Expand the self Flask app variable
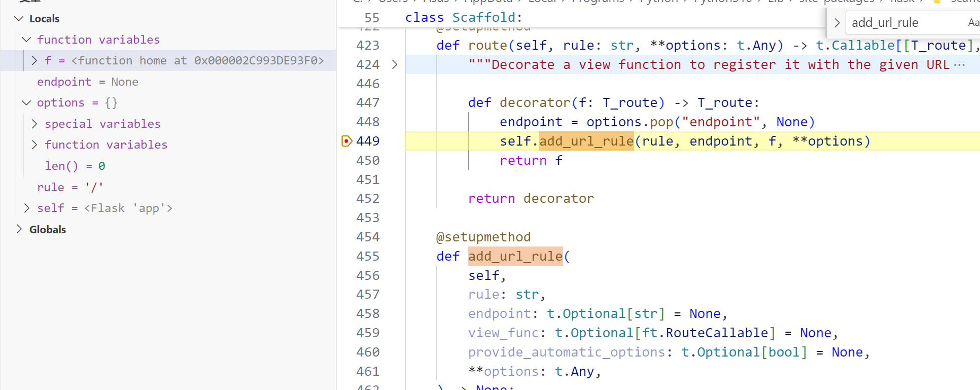This screenshot has width=980, height=390. pyautogui.click(x=27, y=208)
